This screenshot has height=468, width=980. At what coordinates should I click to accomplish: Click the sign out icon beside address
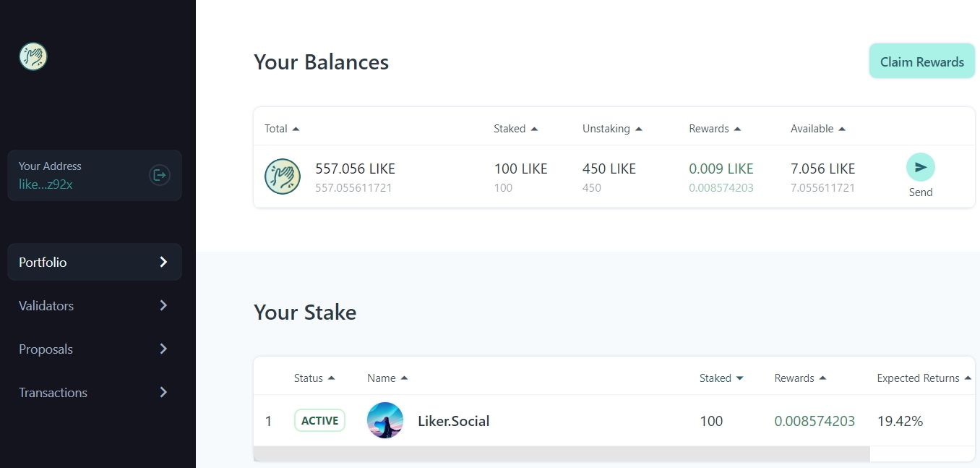(159, 175)
